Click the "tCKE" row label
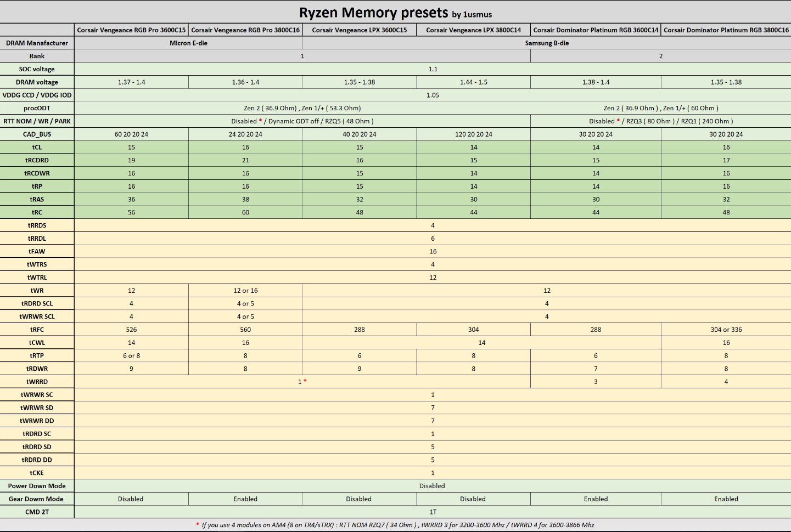791x532 pixels. (x=37, y=473)
